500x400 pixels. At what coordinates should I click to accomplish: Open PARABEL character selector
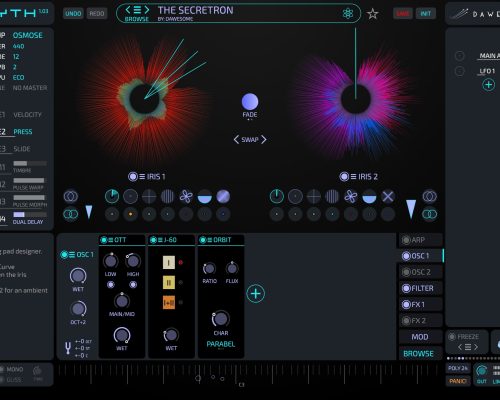221,344
